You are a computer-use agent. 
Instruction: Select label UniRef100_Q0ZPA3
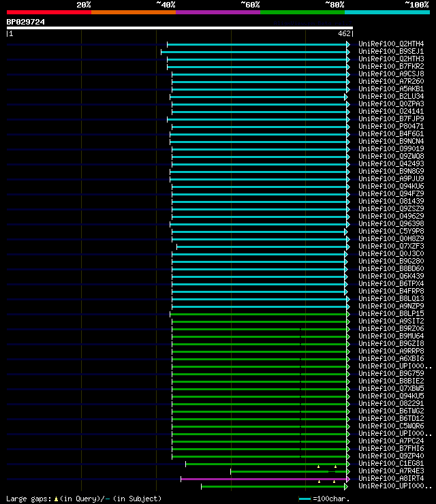[391, 104]
